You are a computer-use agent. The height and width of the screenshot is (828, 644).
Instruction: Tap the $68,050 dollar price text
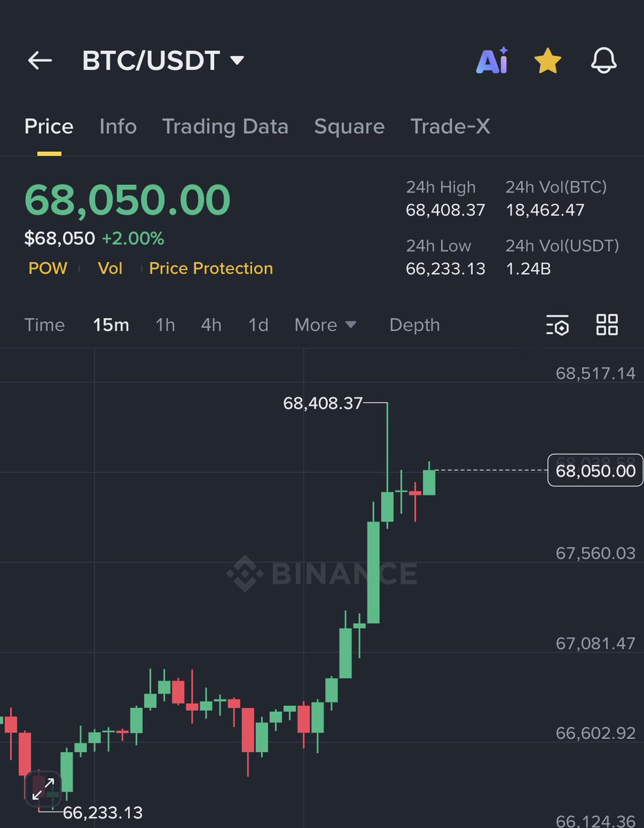pos(59,239)
